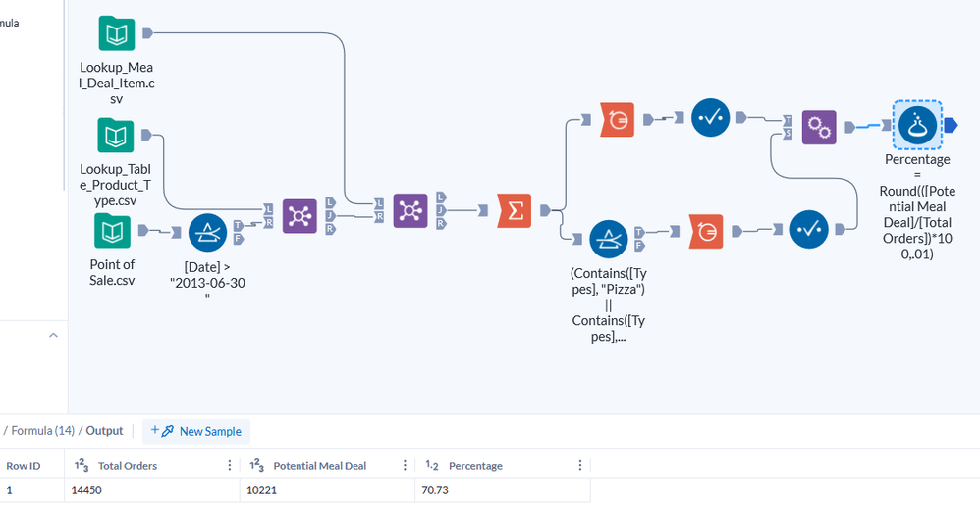
Task: Select the second Join tool before Summarize
Action: click(x=409, y=210)
